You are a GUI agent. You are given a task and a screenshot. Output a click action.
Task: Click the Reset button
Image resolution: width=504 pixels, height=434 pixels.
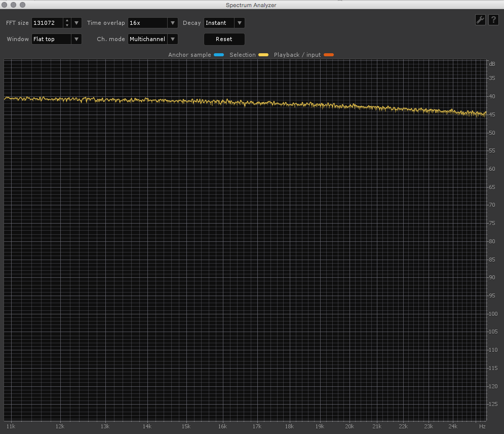pyautogui.click(x=224, y=39)
